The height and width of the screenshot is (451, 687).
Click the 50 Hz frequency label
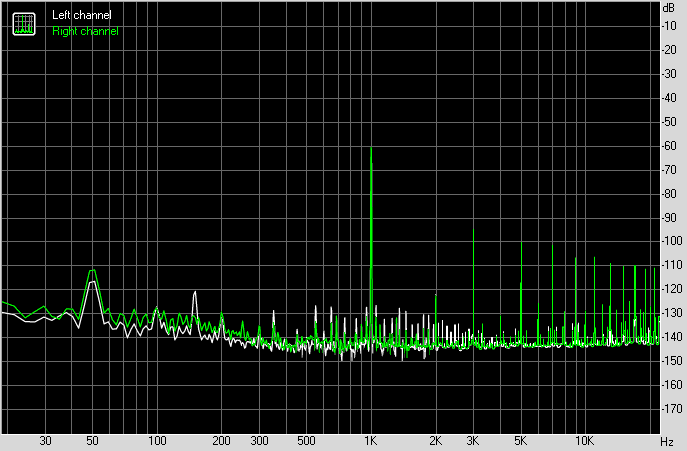point(92,441)
